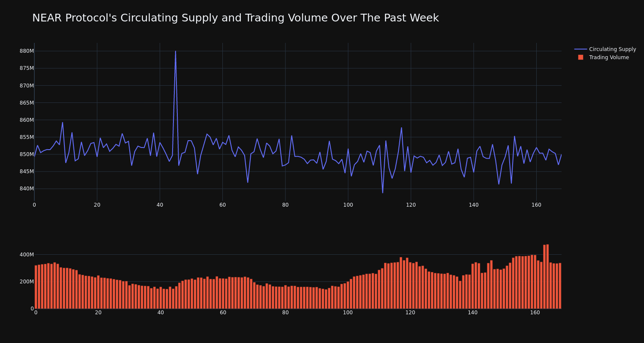Click the last trading volume bar
Viewport: 644px width, 343px height.
pos(560,286)
